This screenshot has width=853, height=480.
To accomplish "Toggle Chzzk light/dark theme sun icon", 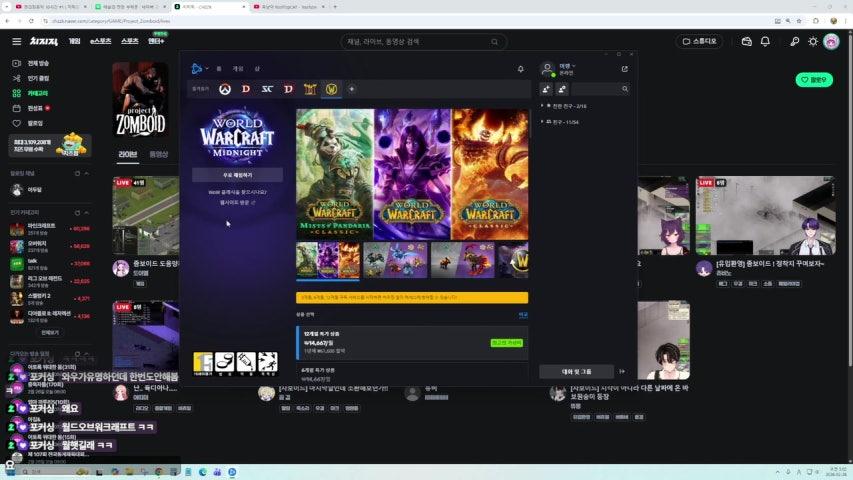I will (x=813, y=41).
